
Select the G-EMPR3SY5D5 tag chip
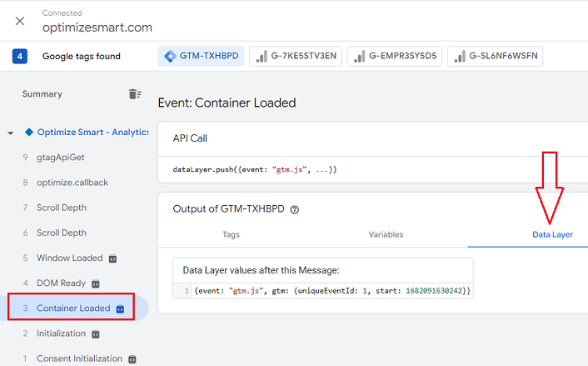[395, 56]
